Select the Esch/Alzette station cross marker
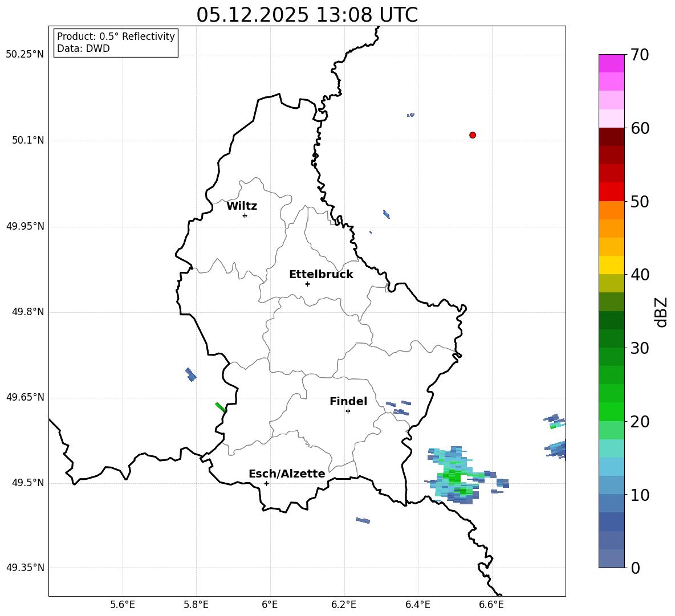 [266, 483]
